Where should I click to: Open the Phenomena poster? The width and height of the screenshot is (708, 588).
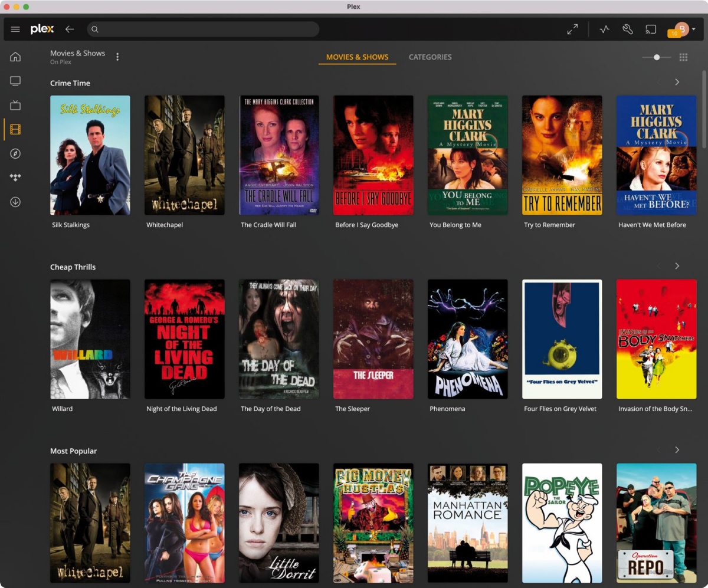468,339
